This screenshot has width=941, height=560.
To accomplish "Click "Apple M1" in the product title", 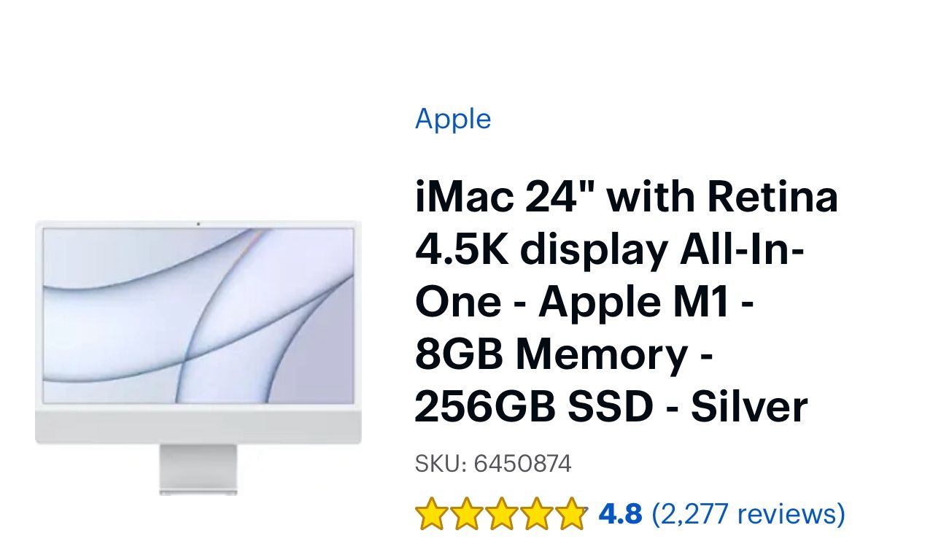I will tap(635, 303).
